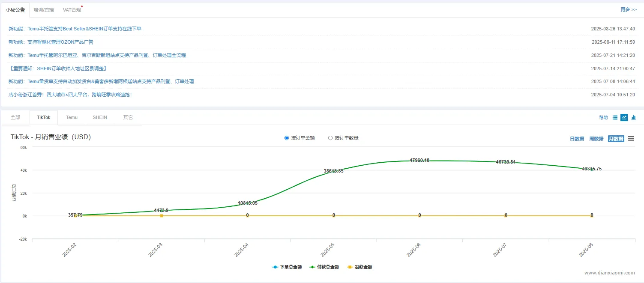This screenshot has height=283, width=644.
Task: Expand more announcements via 更多 >>
Action: click(629, 9)
